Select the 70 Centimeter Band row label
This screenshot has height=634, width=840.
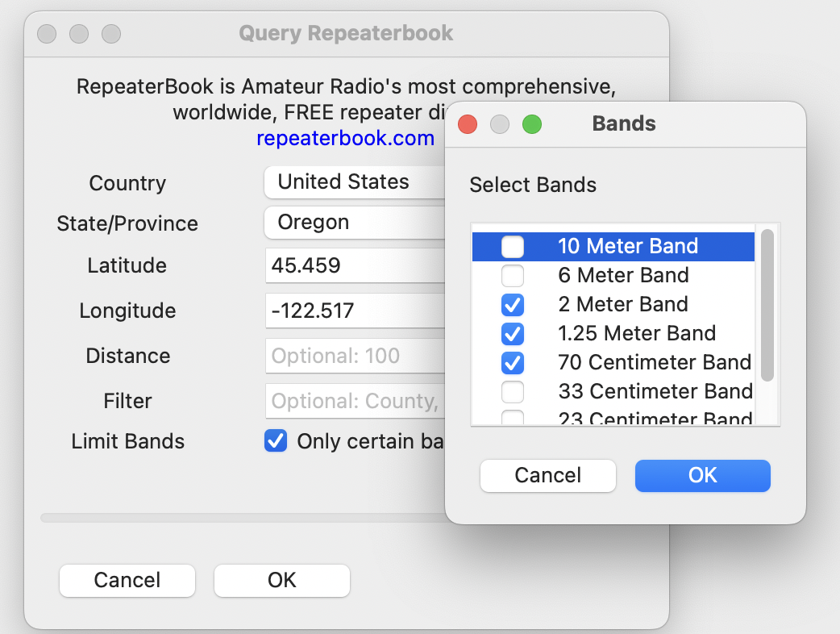[655, 362]
